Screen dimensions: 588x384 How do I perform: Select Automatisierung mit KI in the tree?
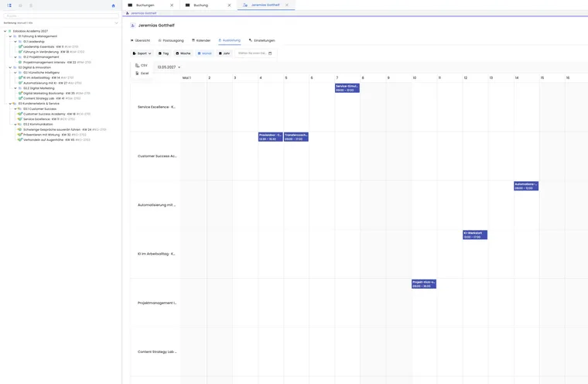pyautogui.click(x=52, y=83)
